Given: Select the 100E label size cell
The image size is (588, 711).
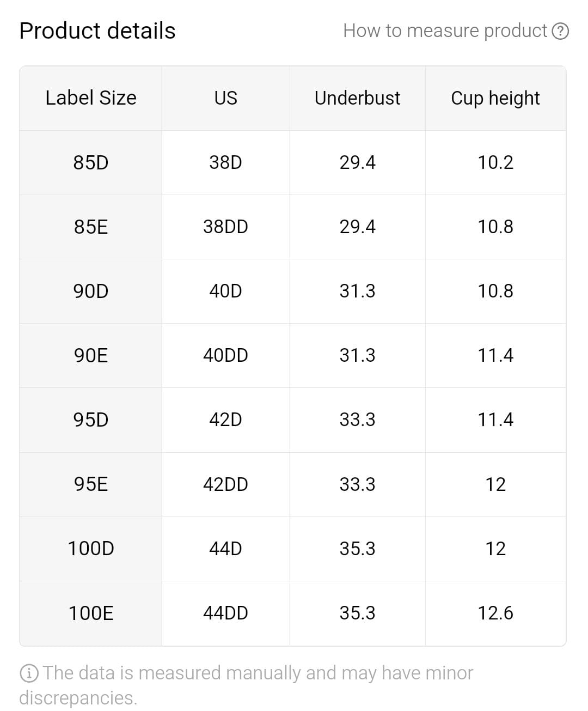Looking at the screenshot, I should tap(91, 613).
